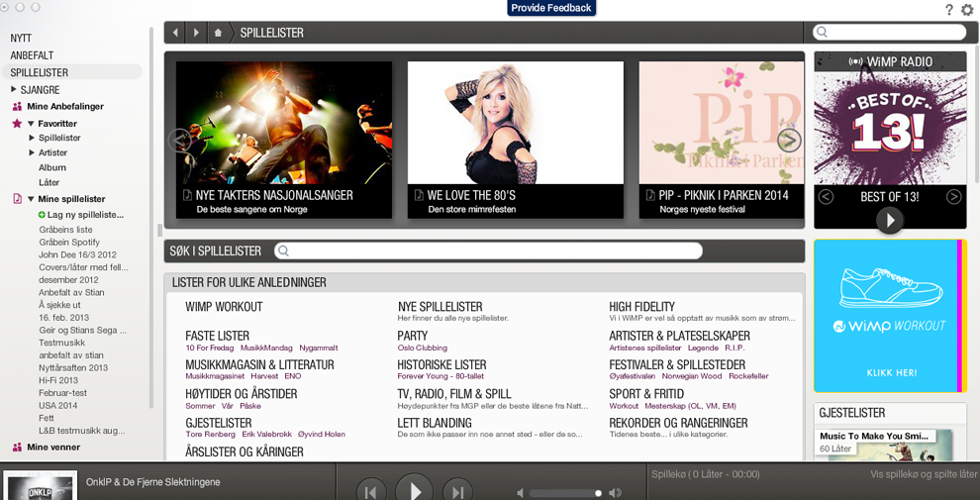This screenshot has height=500, width=980.
Task: Open the Testmusikk playlist
Action: [x=62, y=343]
